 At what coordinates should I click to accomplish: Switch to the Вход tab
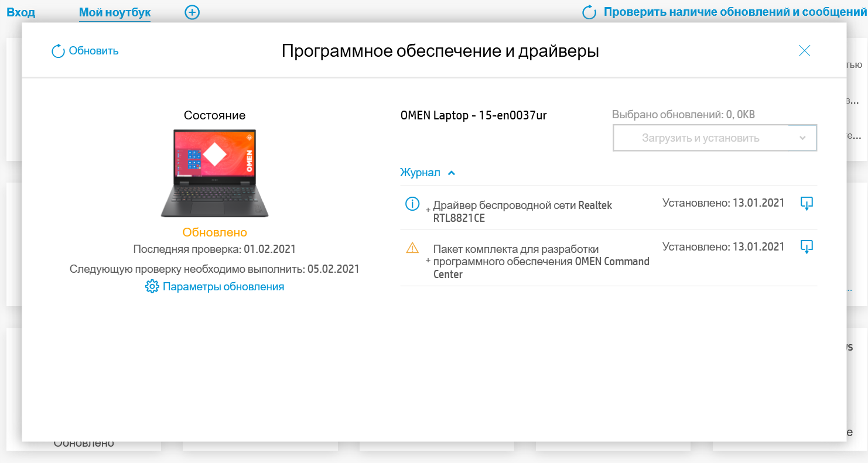(20, 12)
